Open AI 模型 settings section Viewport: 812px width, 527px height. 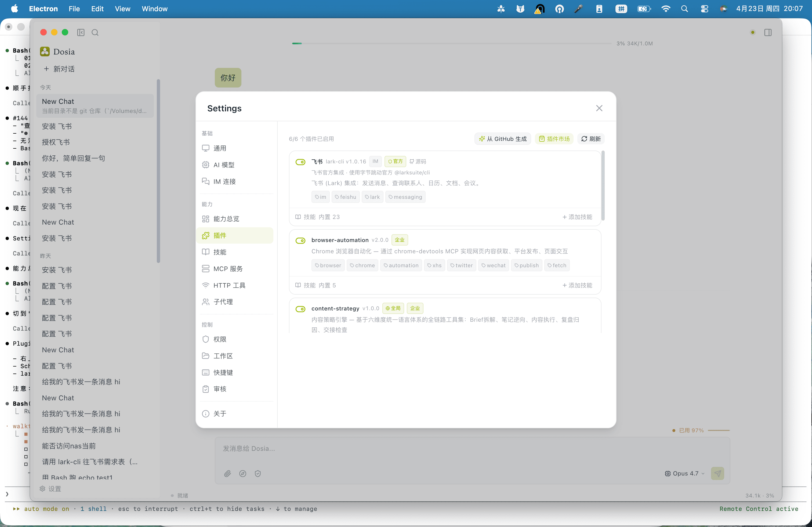(235, 165)
